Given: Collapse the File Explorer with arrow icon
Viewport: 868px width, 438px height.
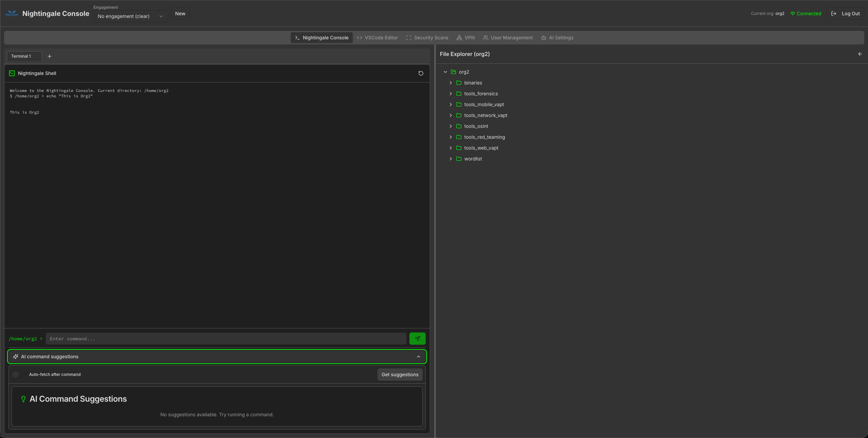Looking at the screenshot, I should [x=860, y=54].
